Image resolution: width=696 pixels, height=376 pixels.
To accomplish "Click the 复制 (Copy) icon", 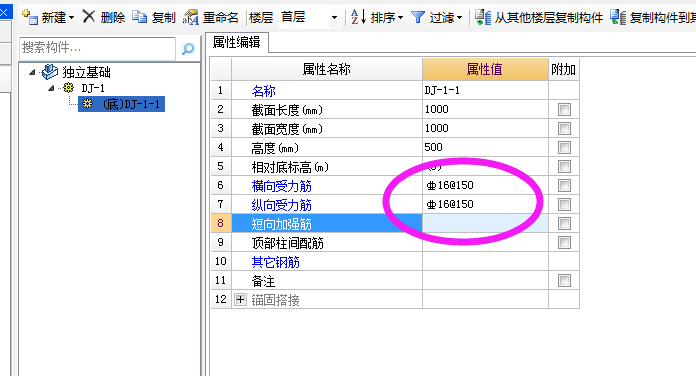I will click(140, 17).
